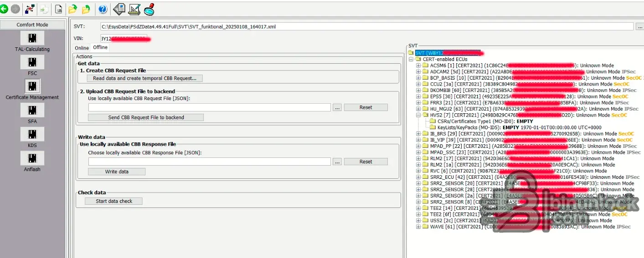Expand the HU_MGU2 [63] ECU node

pyautogui.click(x=418, y=109)
